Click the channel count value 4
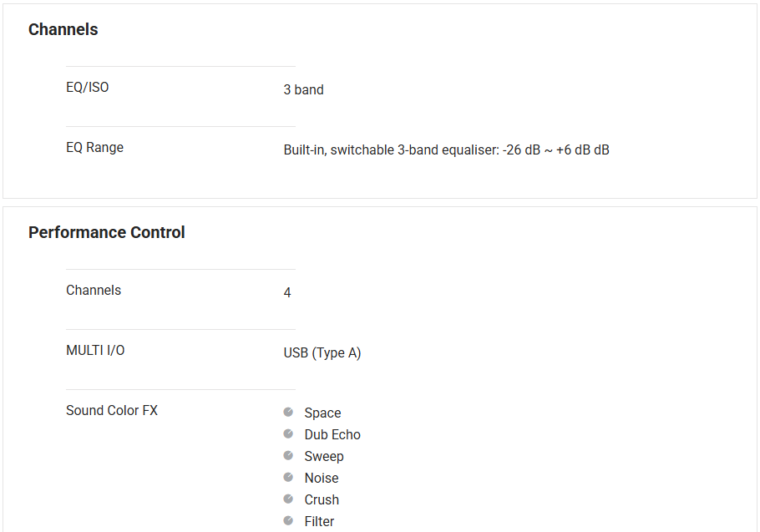 287,293
